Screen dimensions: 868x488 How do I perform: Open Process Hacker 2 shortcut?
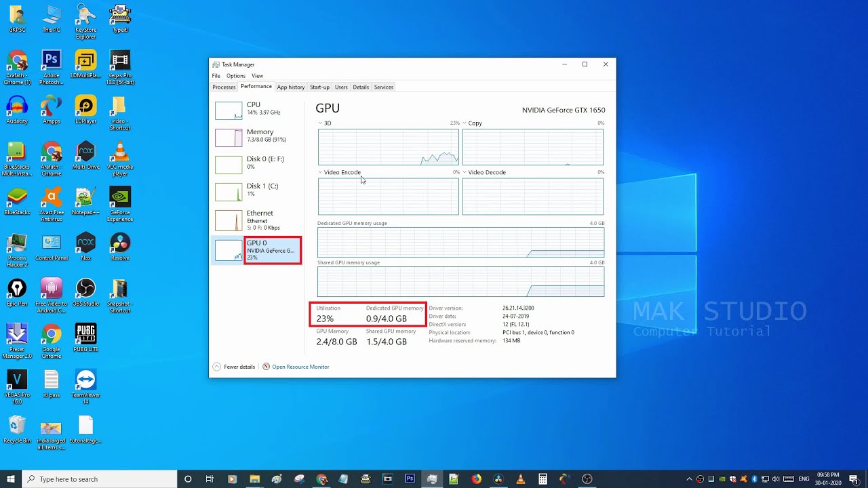coord(17,250)
